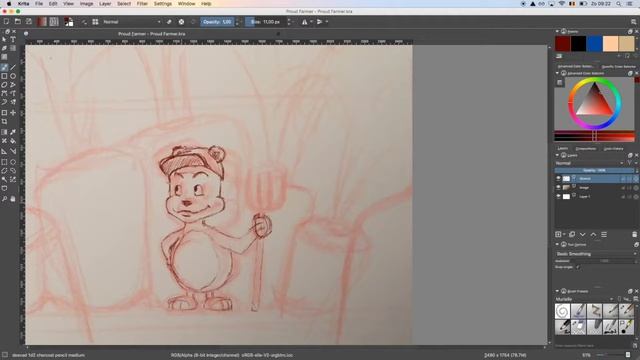Select the Multibrush tool
Viewport: 640px width, 360px height.
pos(13,102)
